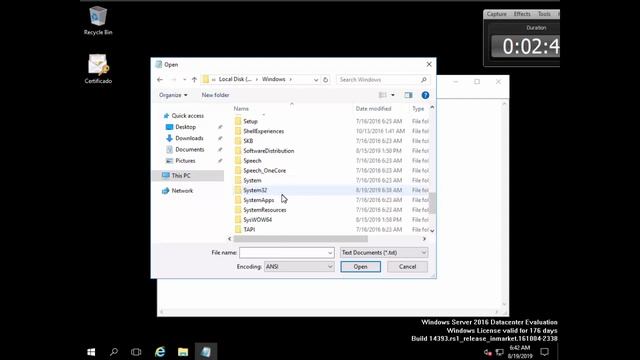
Task: Sort by the Type column header
Action: coord(418,109)
